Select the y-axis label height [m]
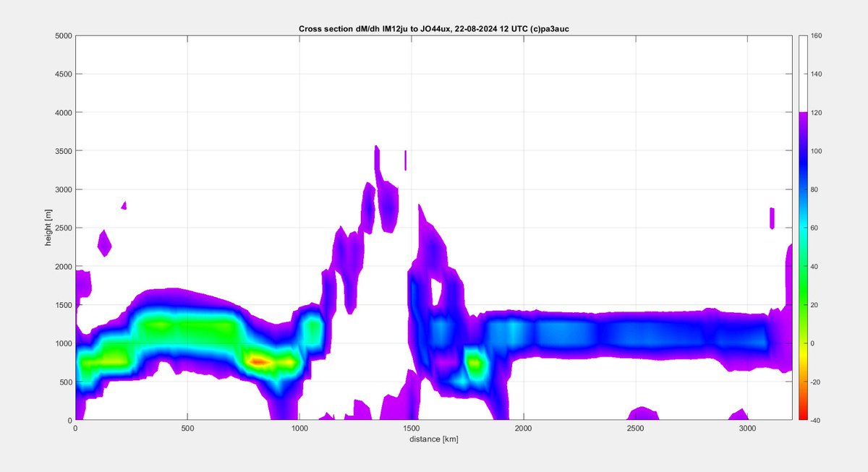 click(49, 226)
